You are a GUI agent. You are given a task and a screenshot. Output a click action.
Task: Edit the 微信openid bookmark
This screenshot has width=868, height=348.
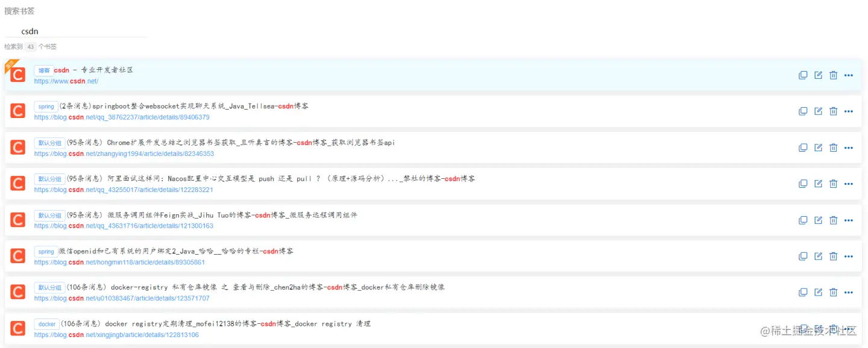818,256
